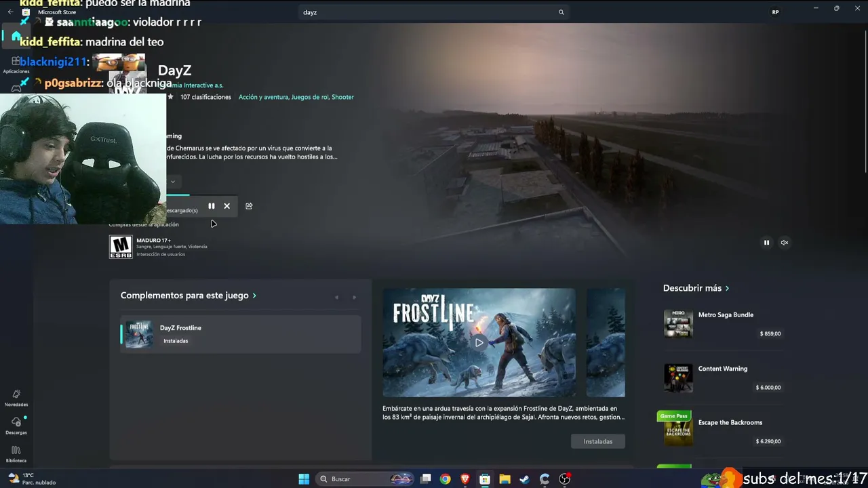Show previous add-ons with the left arrow
Image resolution: width=868 pixels, height=488 pixels.
(x=336, y=297)
